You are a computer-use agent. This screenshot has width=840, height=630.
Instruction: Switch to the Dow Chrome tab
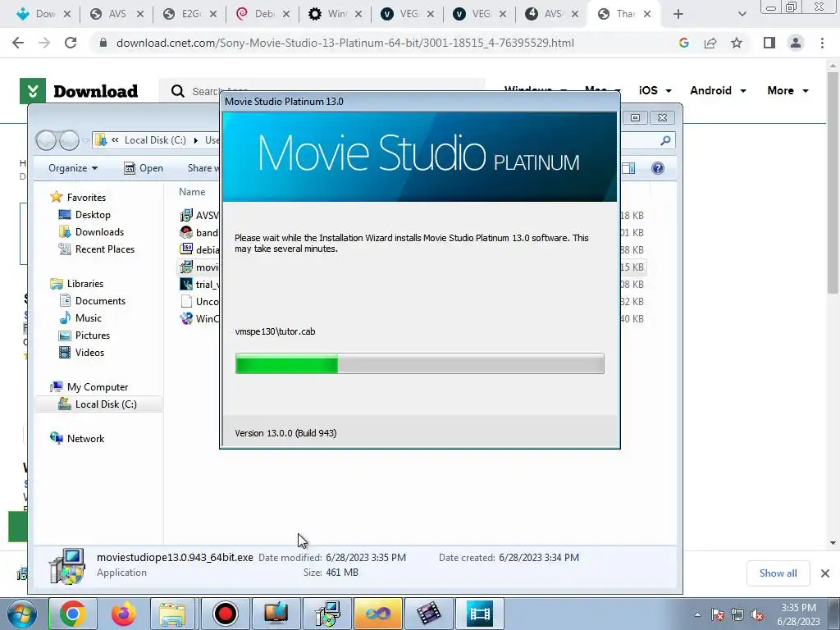pyautogui.click(x=45, y=14)
